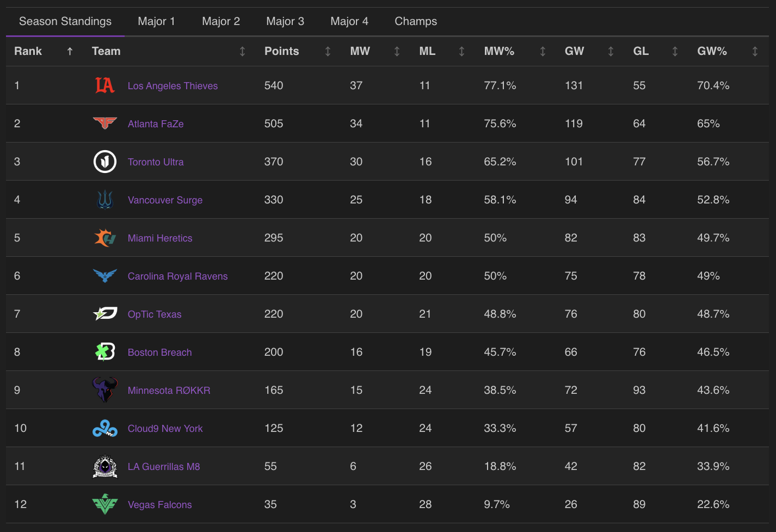The width and height of the screenshot is (776, 532).
Task: Sort the Team column alphabetically
Action: [242, 51]
